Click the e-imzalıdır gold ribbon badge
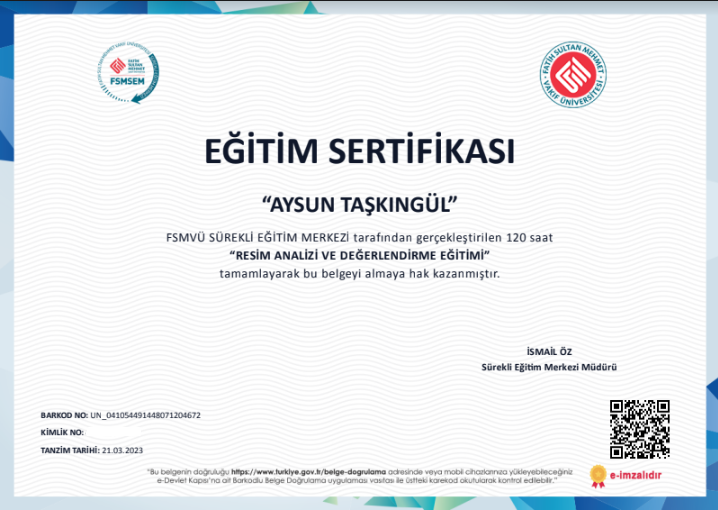The image size is (718, 510). [598, 476]
